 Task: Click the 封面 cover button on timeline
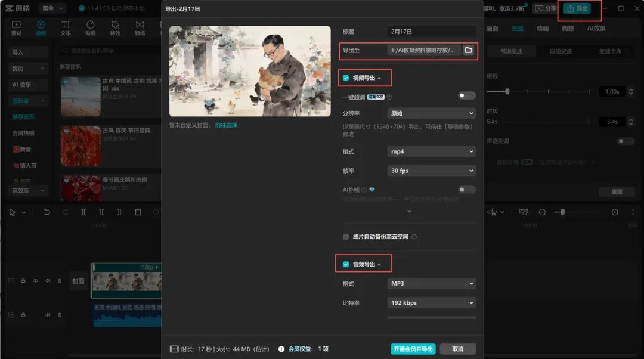[x=78, y=281]
